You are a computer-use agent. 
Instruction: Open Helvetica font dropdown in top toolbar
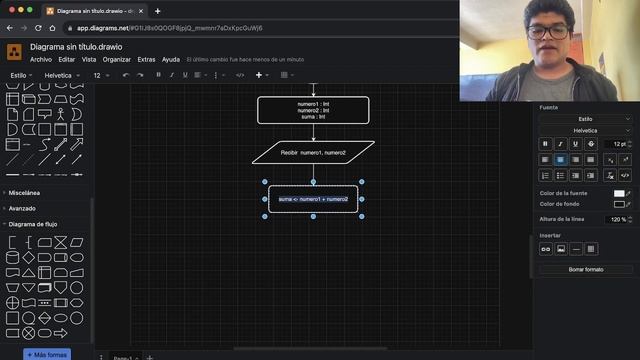(62, 76)
